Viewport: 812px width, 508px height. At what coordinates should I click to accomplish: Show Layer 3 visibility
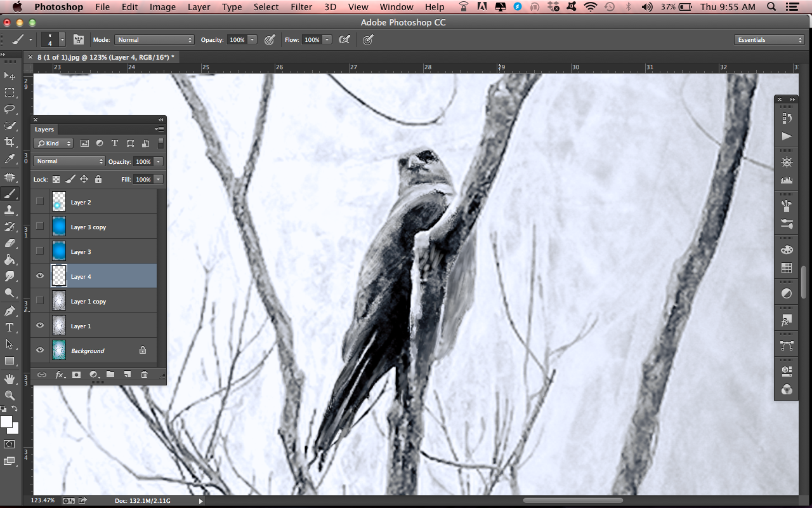40,251
